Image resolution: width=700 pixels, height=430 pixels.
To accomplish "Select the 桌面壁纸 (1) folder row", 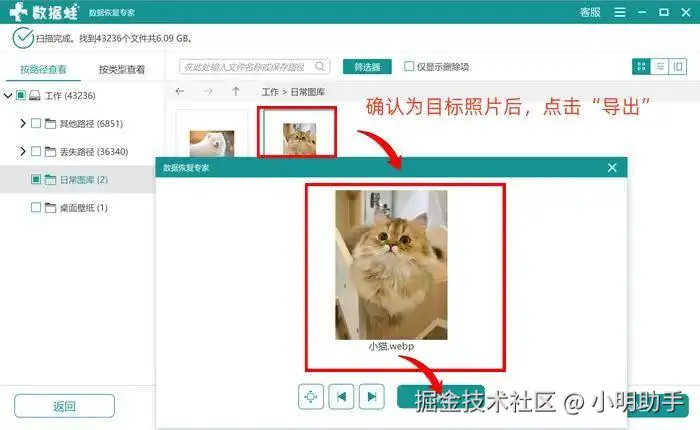I will coord(78,208).
